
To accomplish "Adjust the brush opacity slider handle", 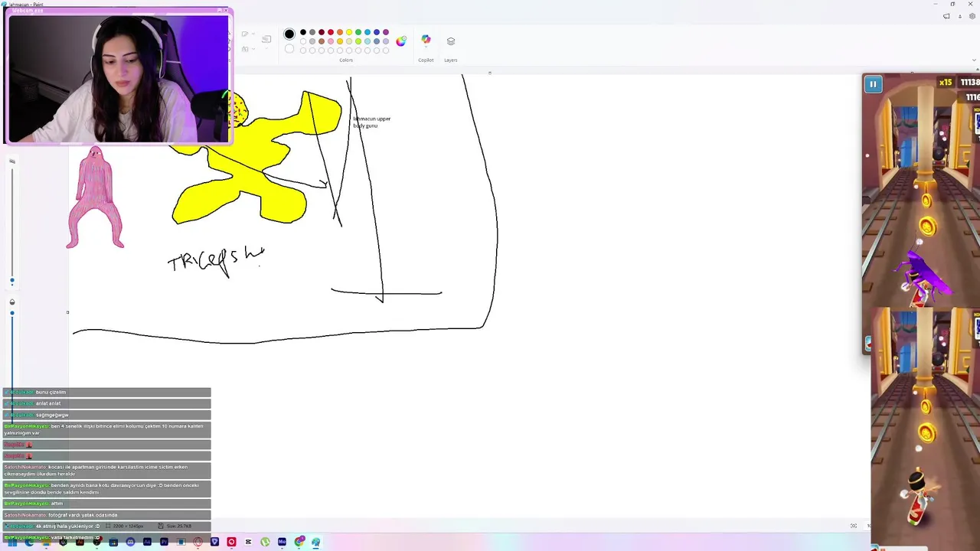I will point(12,313).
